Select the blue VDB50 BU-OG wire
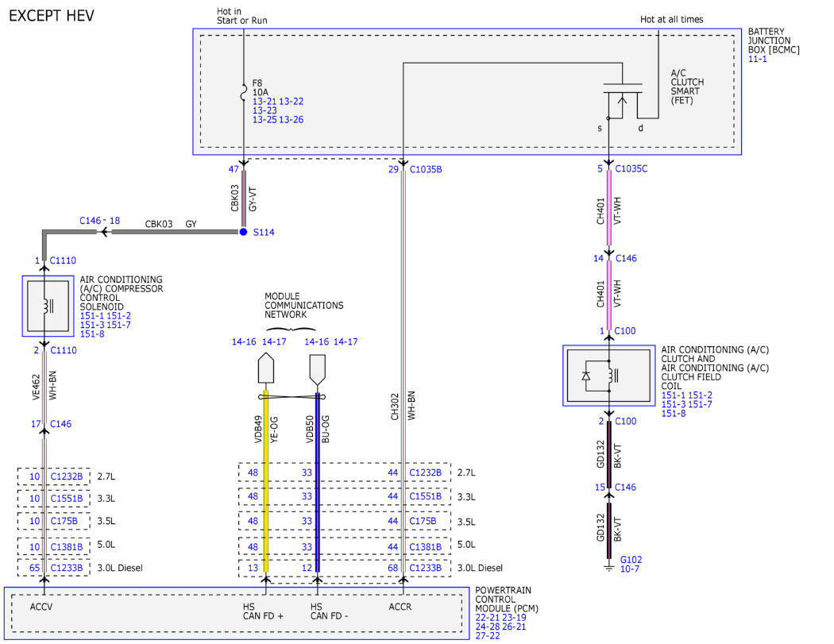The height and width of the screenshot is (644, 834). 318,481
